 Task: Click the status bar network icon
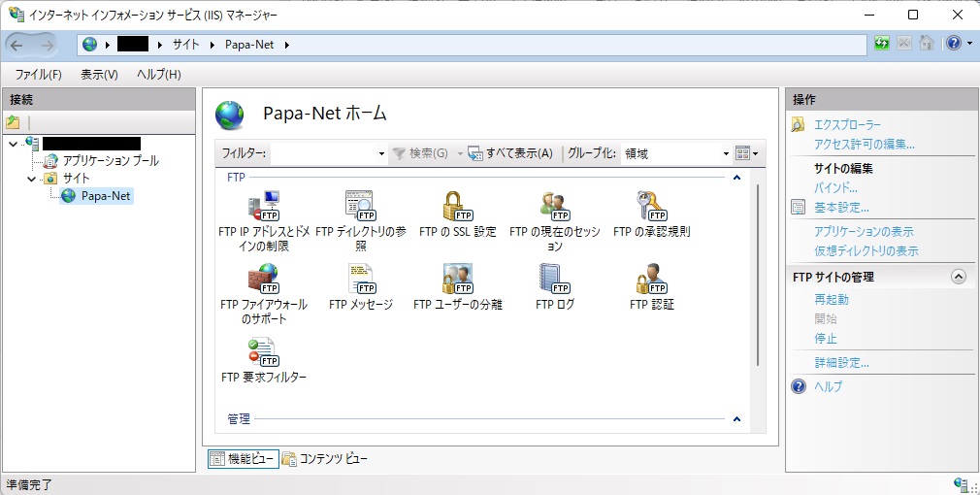click(961, 484)
